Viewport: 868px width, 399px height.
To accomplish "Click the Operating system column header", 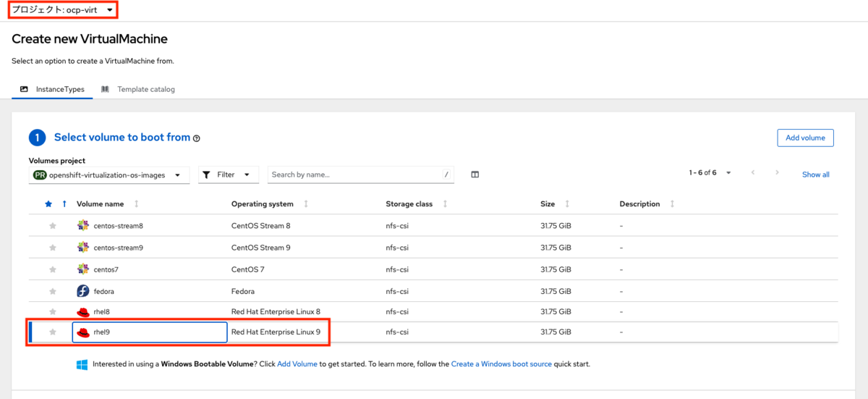I will (263, 204).
